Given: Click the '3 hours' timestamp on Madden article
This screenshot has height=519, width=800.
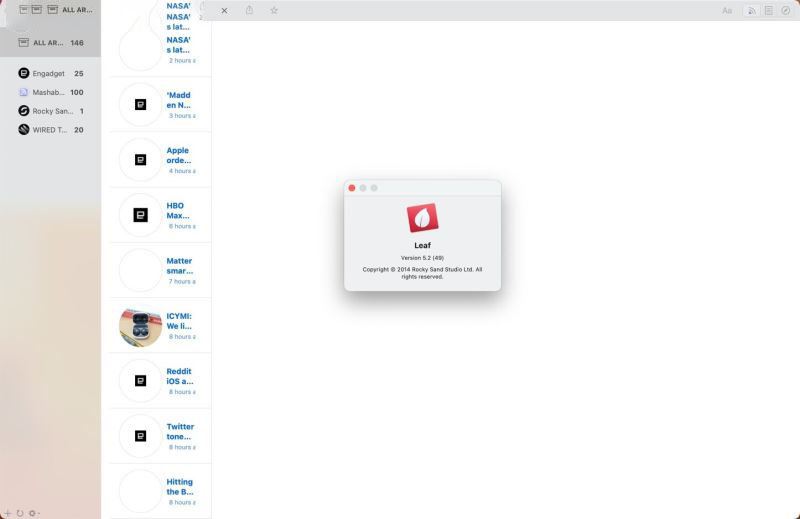Looking at the screenshot, I should [182, 116].
